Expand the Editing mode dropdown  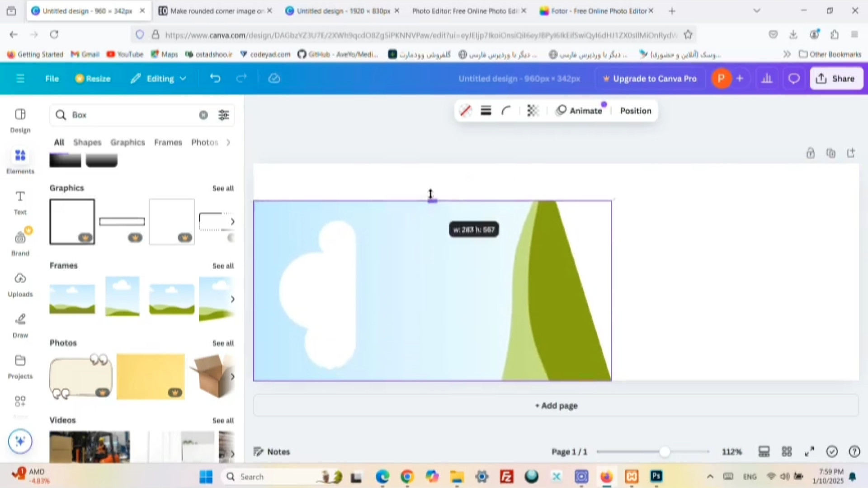(x=159, y=79)
